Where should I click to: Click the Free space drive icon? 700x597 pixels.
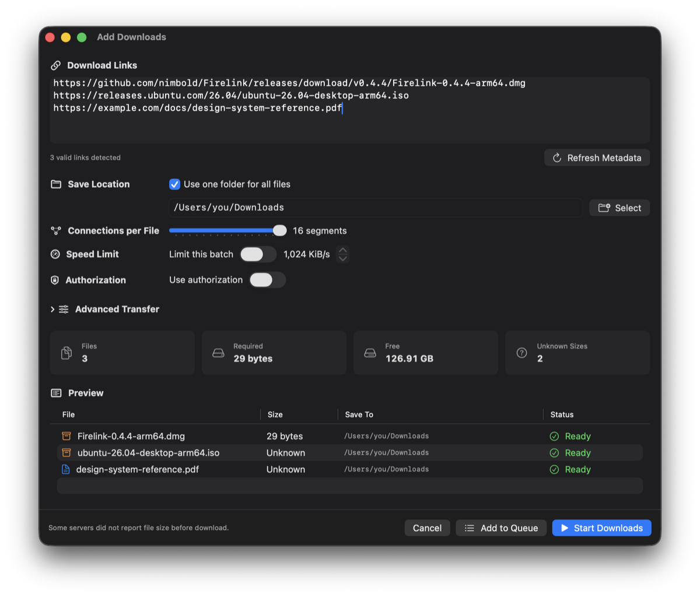point(370,353)
